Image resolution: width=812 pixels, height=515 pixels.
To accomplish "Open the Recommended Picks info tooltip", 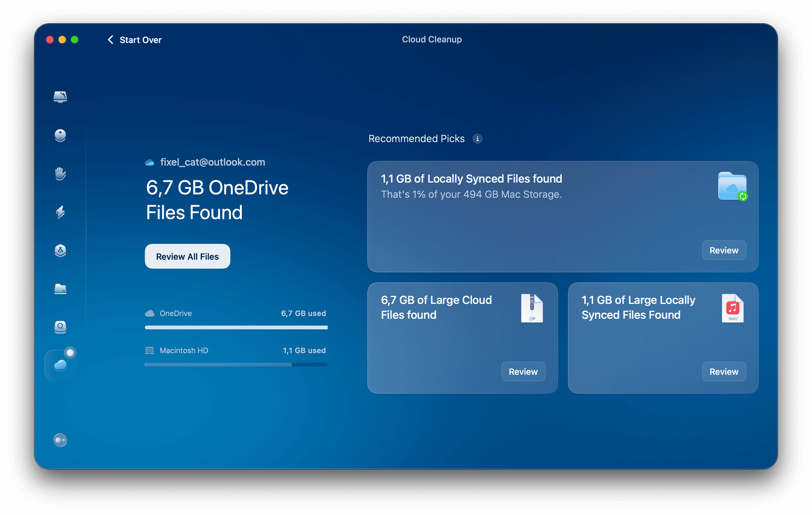I will 478,139.
